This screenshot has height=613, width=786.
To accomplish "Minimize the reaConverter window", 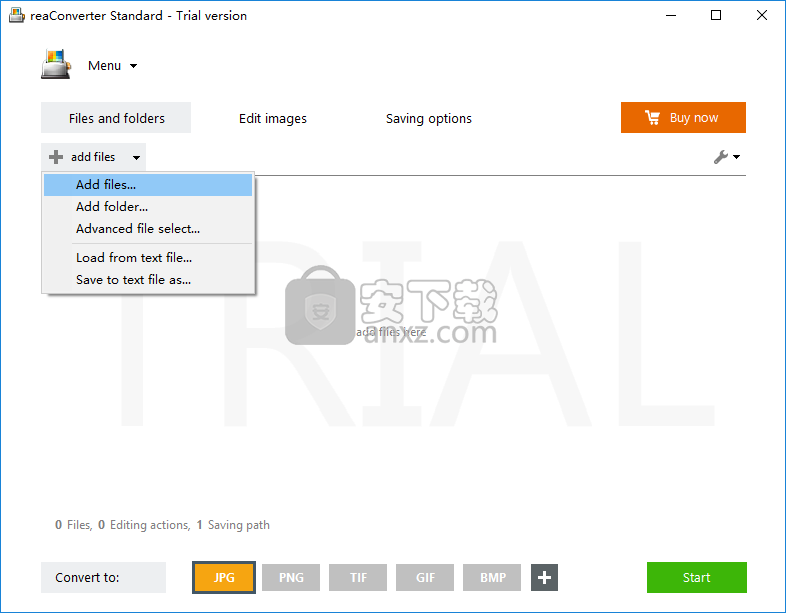I will click(x=671, y=16).
